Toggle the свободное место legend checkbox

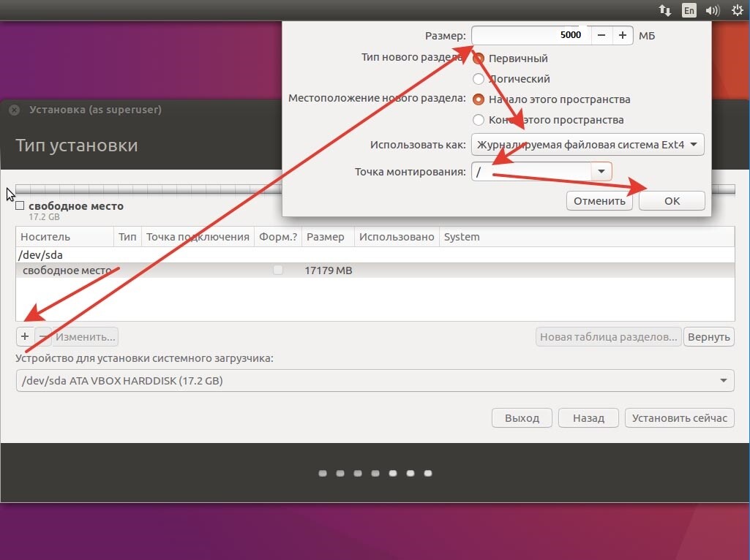20,206
